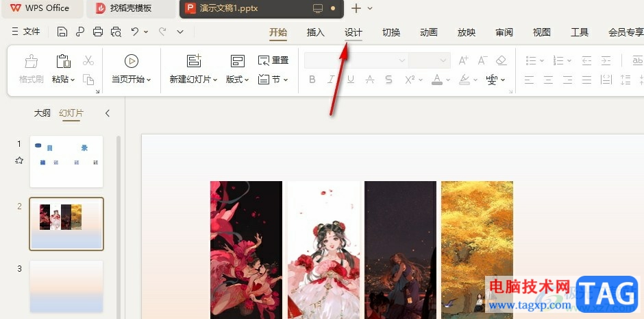Toggle Italic formatting
The height and width of the screenshot is (319, 644).
click(x=331, y=80)
